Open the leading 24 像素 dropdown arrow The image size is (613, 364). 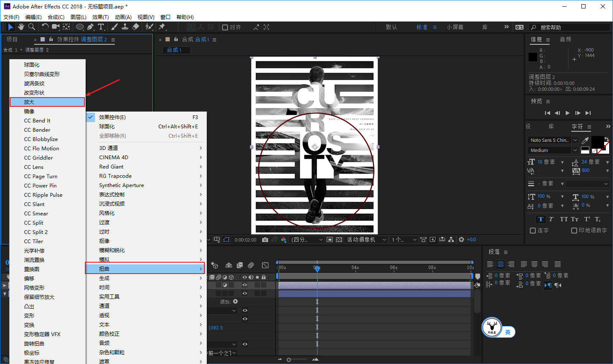[x=608, y=162]
